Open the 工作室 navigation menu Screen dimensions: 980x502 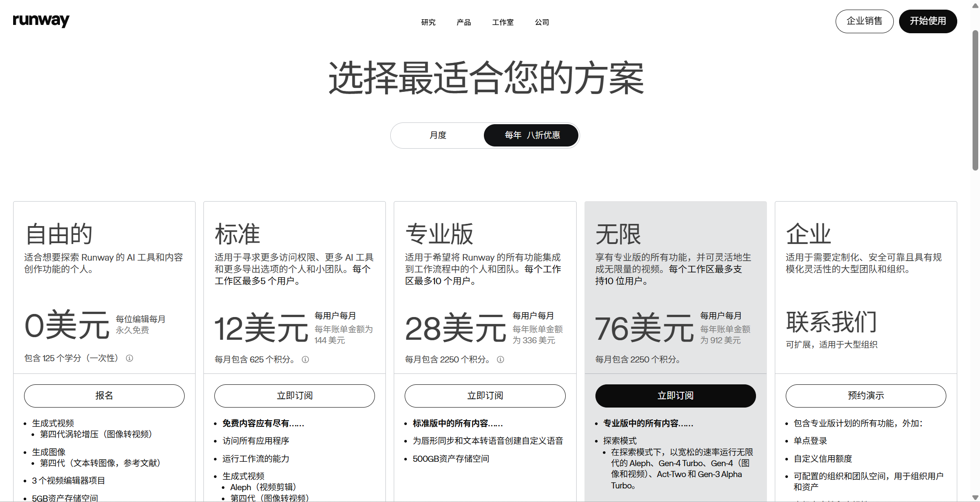tap(503, 22)
